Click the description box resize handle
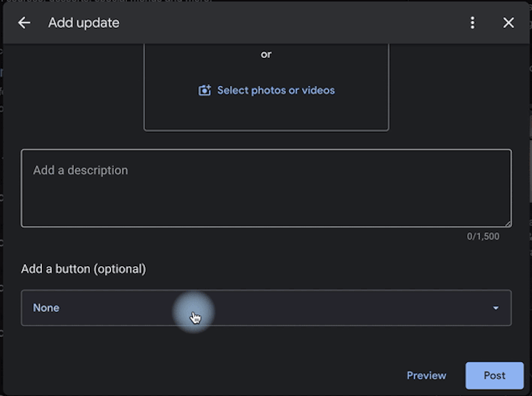 point(507,223)
